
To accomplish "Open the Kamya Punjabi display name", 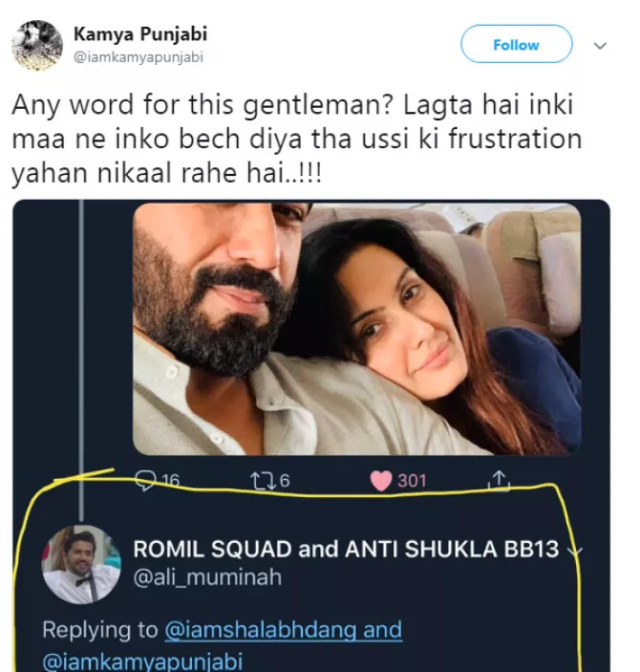I will (x=140, y=34).
